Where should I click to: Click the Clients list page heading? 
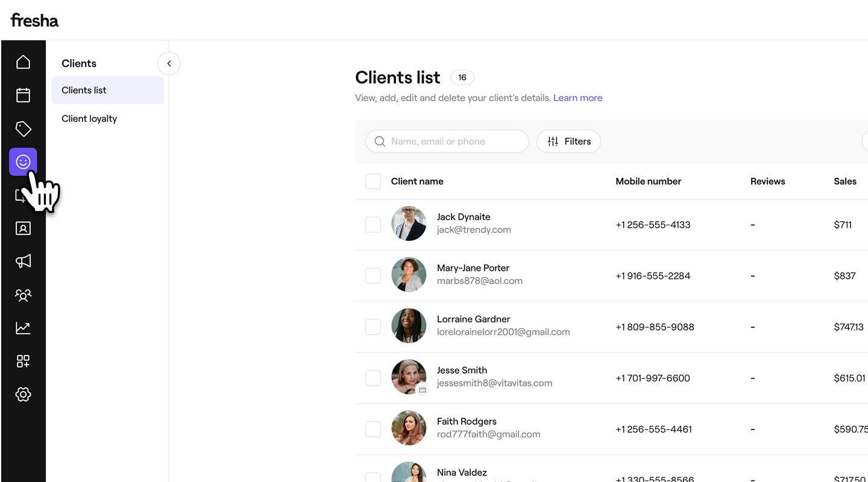(398, 77)
